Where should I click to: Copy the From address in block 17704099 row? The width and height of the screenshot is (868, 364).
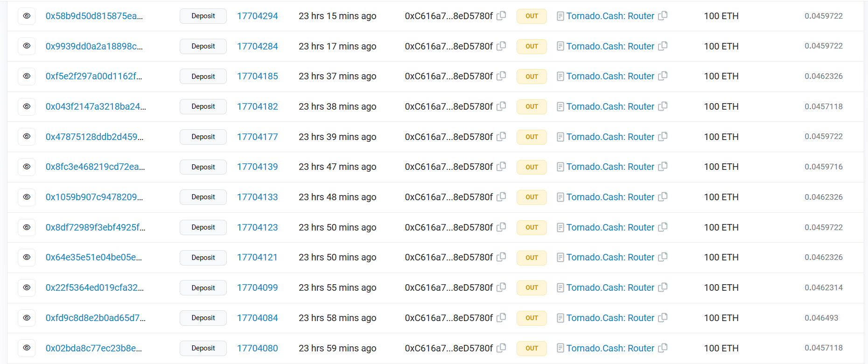point(501,287)
